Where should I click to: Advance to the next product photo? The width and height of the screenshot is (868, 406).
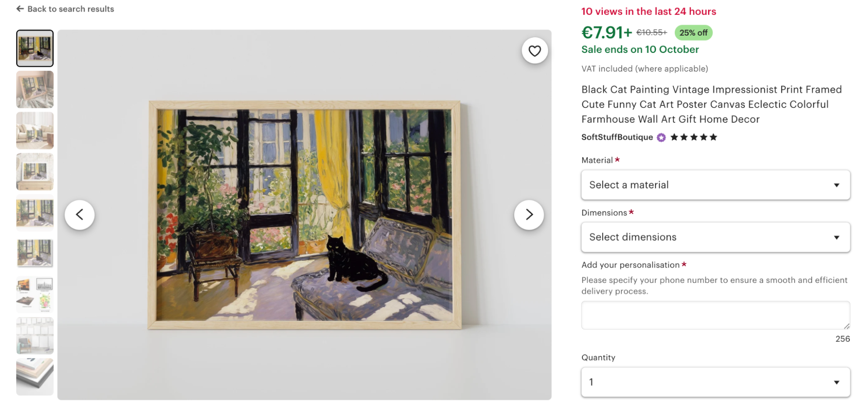click(x=529, y=214)
